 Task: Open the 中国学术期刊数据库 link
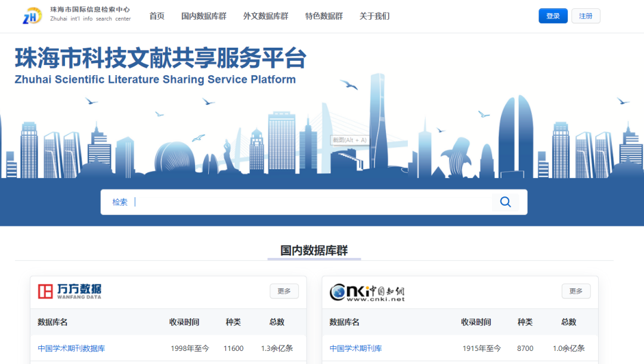pos(71,349)
